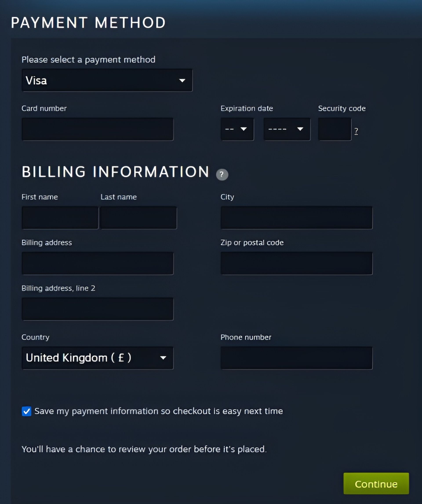Uncheck Save my payment information checkbox

[x=26, y=411]
